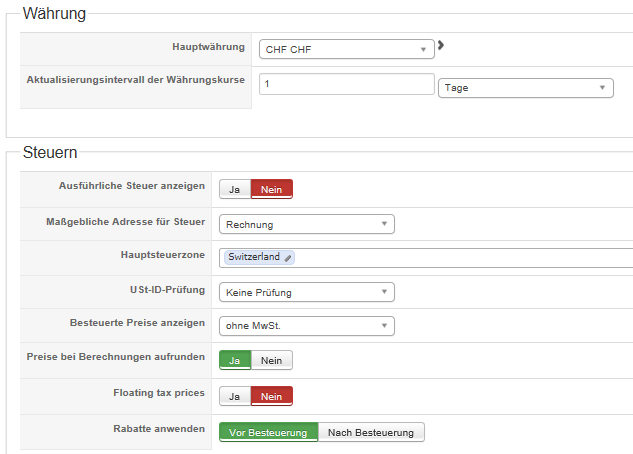633x454 pixels.
Task: Click the arrow icon beside the Hauptwährung dropdown
Action: [x=441, y=45]
